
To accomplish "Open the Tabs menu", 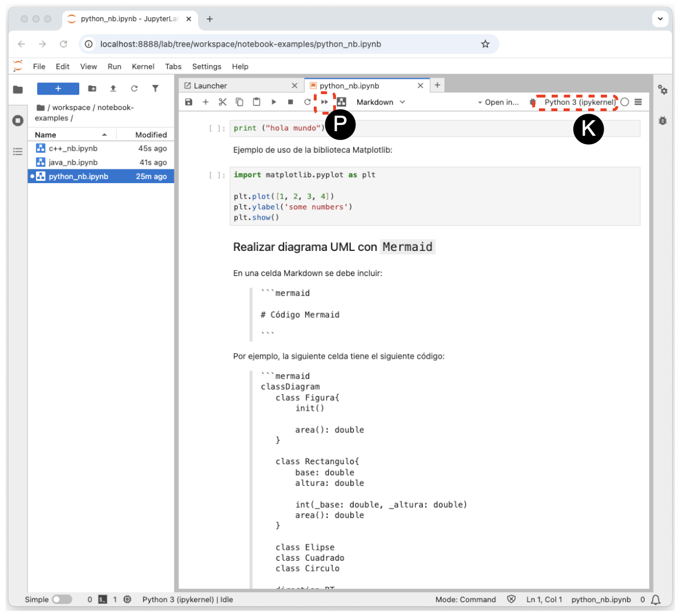I will coord(173,66).
